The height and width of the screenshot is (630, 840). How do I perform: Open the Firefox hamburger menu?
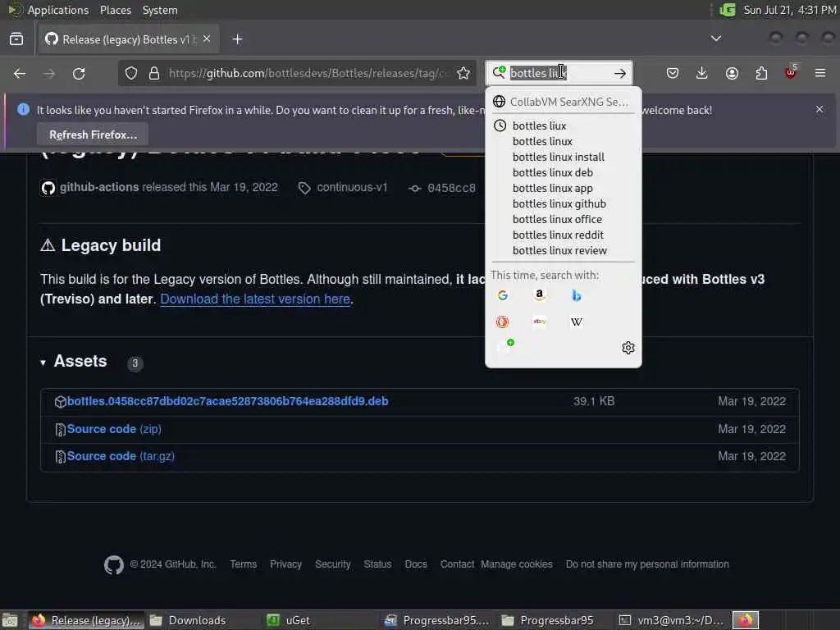tap(820, 73)
